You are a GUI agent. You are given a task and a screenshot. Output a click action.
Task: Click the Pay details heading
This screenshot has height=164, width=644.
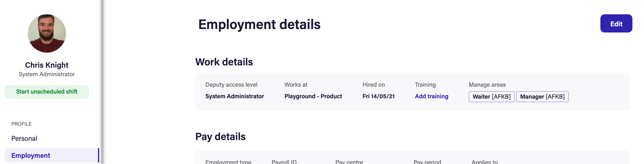pos(220,137)
